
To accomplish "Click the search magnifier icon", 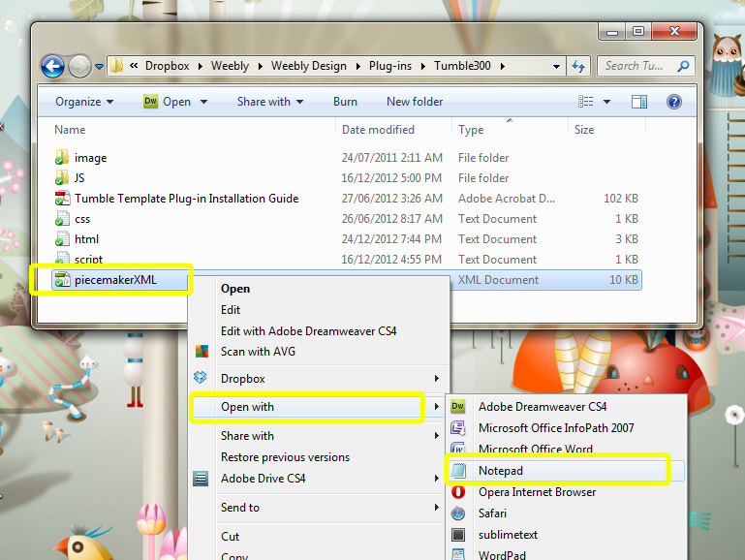I will 683,66.
